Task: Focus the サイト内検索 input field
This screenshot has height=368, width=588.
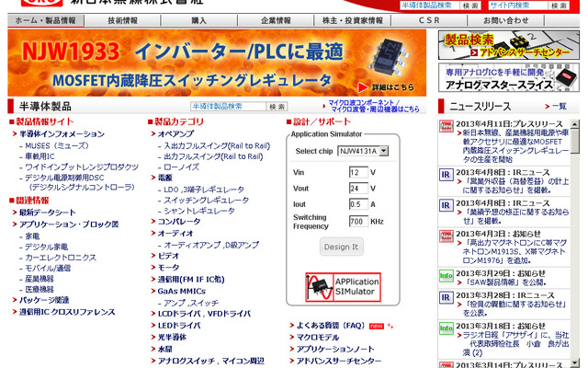Action: 518,6
